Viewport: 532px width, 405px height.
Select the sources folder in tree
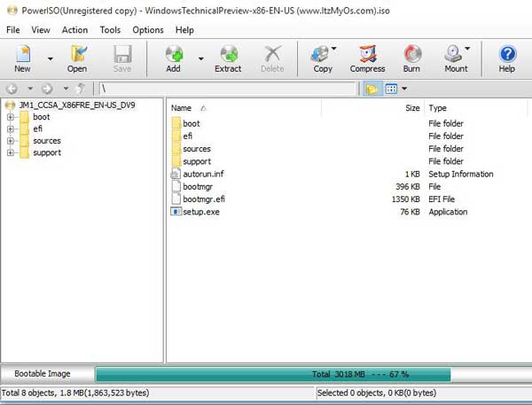point(47,141)
